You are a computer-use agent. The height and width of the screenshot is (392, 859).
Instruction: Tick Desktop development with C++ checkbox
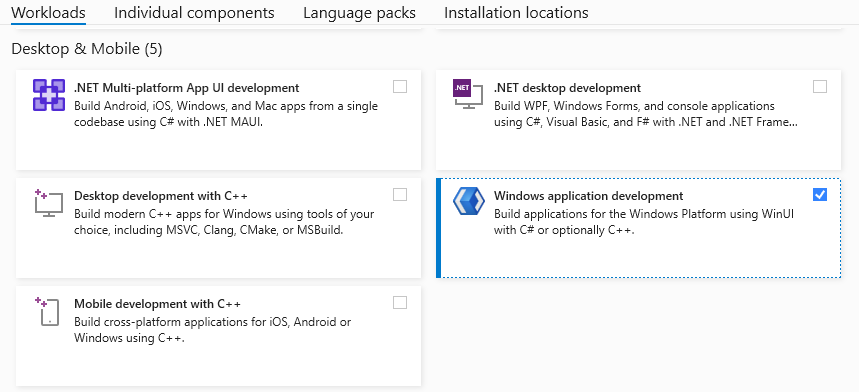pyautogui.click(x=400, y=194)
